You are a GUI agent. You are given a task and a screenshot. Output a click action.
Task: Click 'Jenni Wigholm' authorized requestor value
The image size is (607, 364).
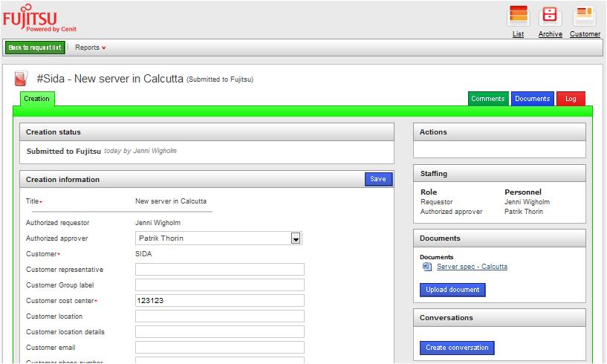[158, 223]
